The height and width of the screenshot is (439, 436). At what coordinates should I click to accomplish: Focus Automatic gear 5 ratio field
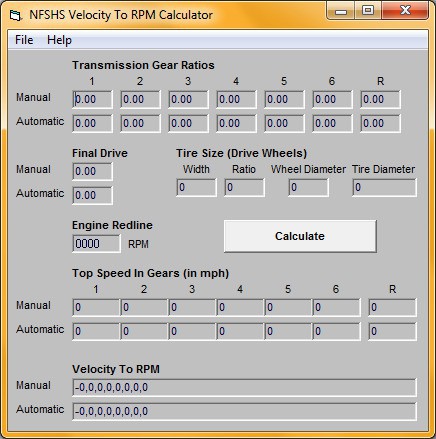pyautogui.click(x=284, y=123)
